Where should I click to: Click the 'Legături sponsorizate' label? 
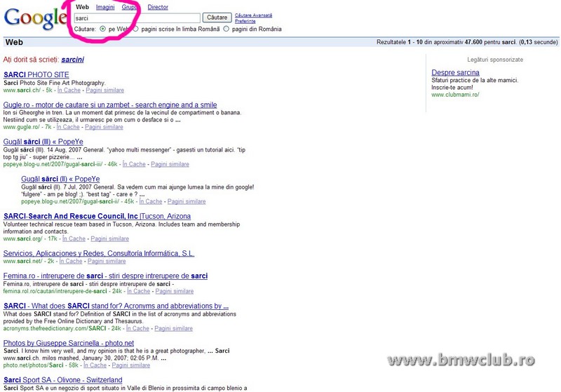(x=495, y=60)
